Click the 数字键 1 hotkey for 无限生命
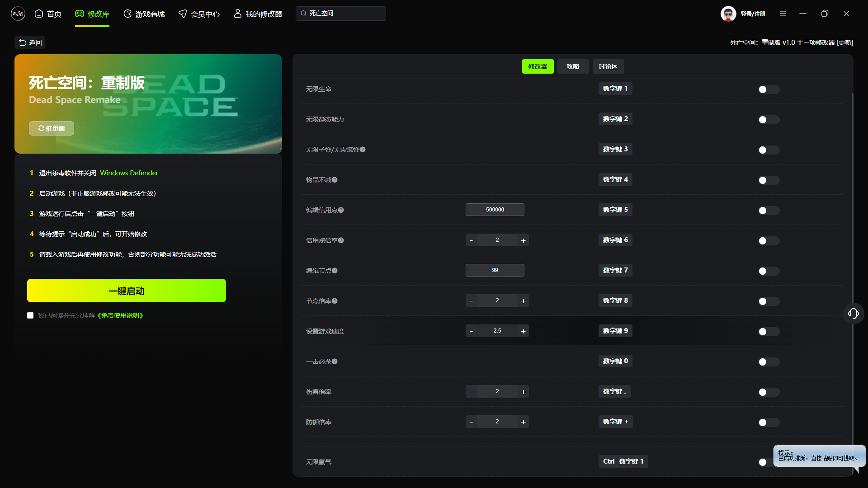 pyautogui.click(x=615, y=89)
